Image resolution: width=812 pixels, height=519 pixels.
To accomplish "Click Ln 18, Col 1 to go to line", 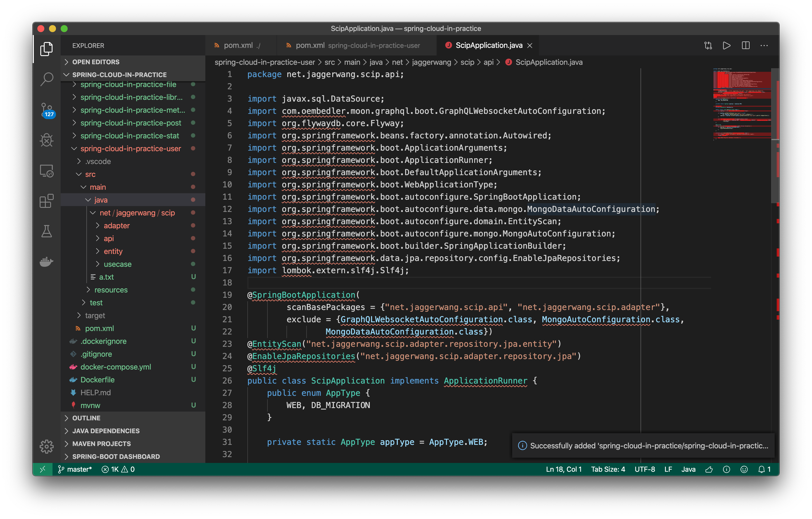I will coord(563,469).
